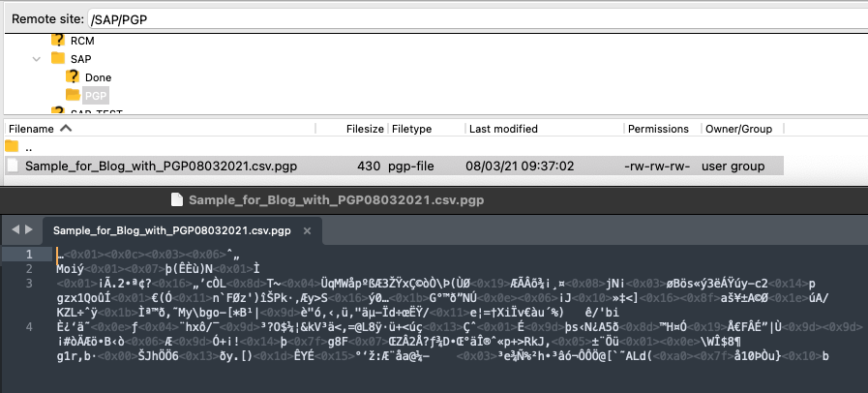Click the left tab navigation arrow
Viewport: 868px width, 393px height.
click(x=14, y=229)
